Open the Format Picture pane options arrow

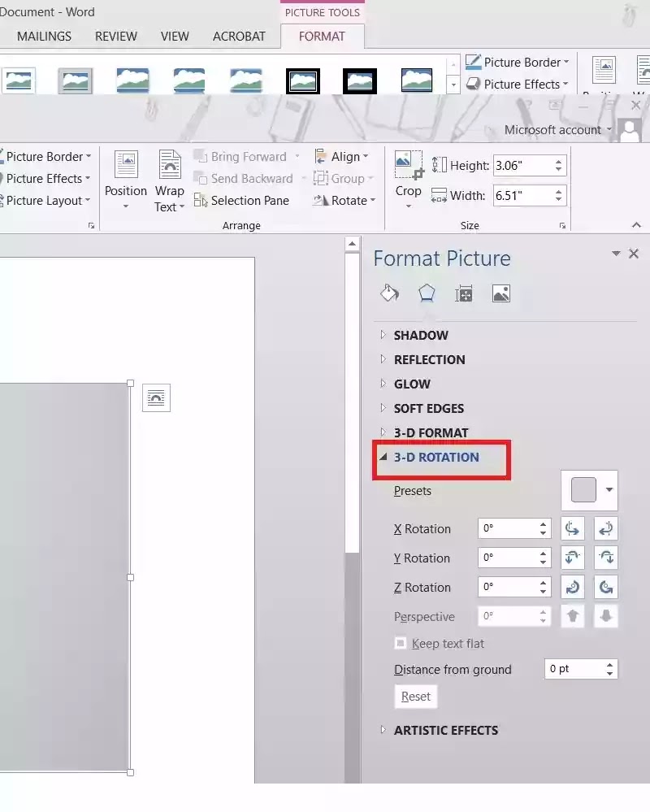[616, 254]
